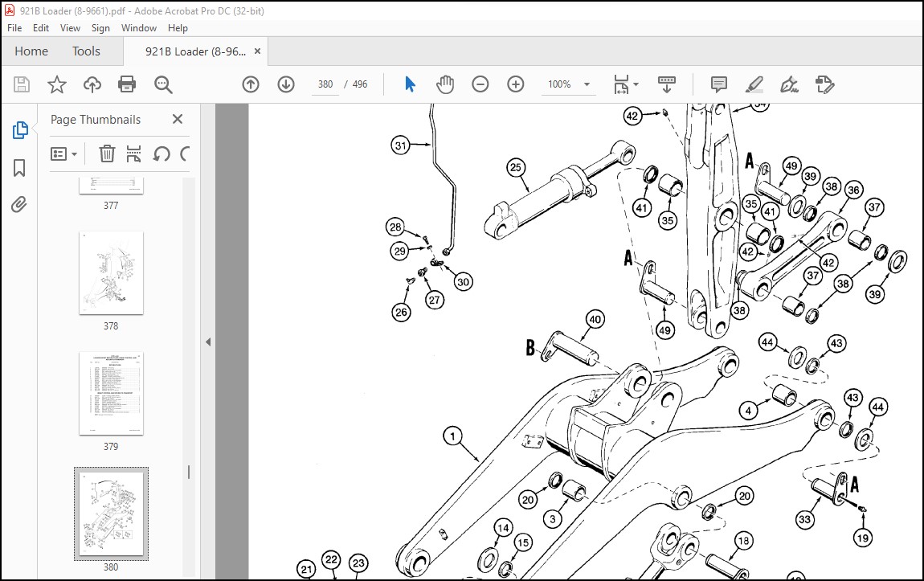Image resolution: width=924 pixels, height=581 pixels.
Task: Open the Attachments paperclip icon
Action: [x=19, y=204]
